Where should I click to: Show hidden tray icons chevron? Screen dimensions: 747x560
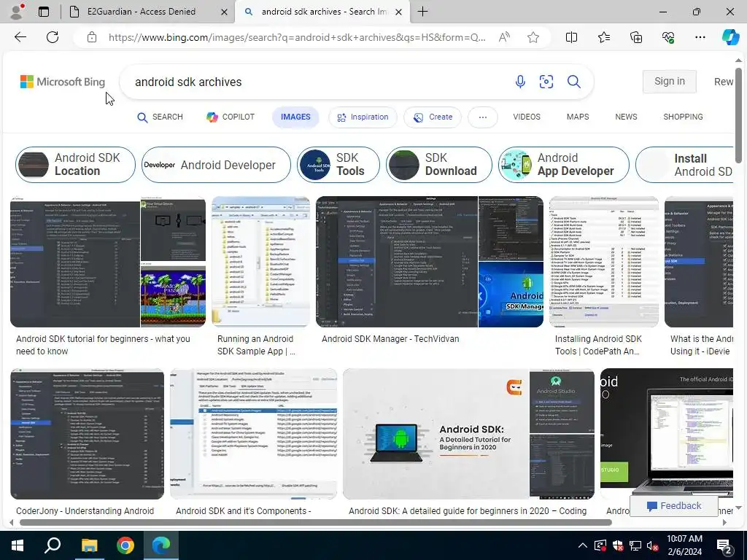pos(582,545)
